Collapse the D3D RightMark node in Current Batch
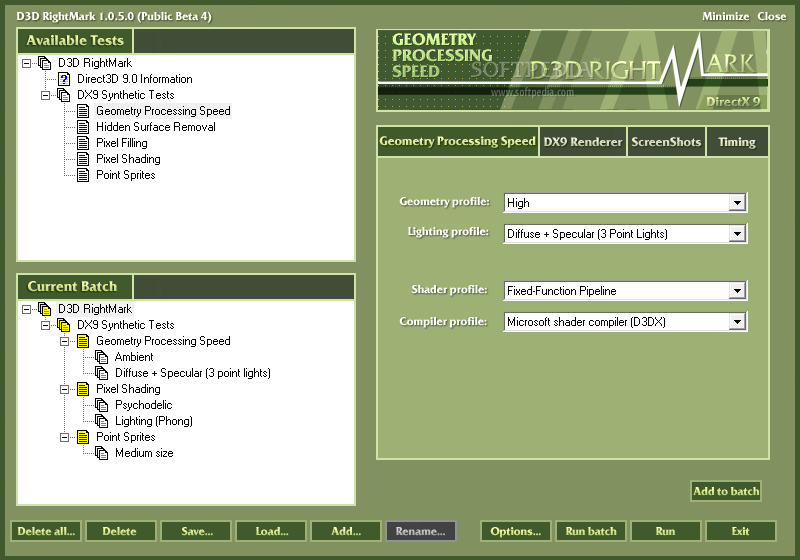800x560 pixels. point(27,310)
